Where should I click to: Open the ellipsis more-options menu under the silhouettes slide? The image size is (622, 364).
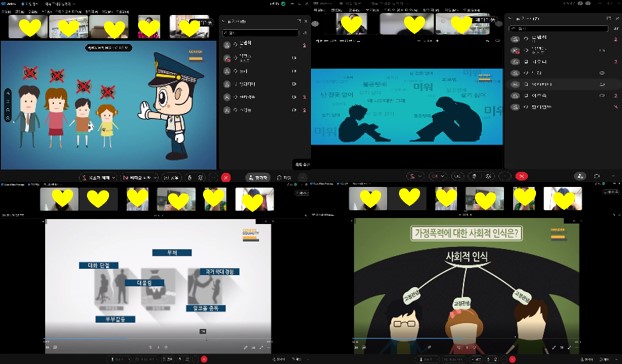click(505, 176)
